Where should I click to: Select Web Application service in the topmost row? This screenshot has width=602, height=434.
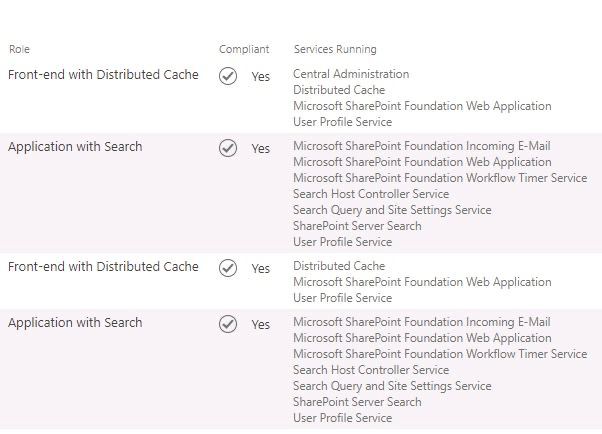(x=422, y=106)
